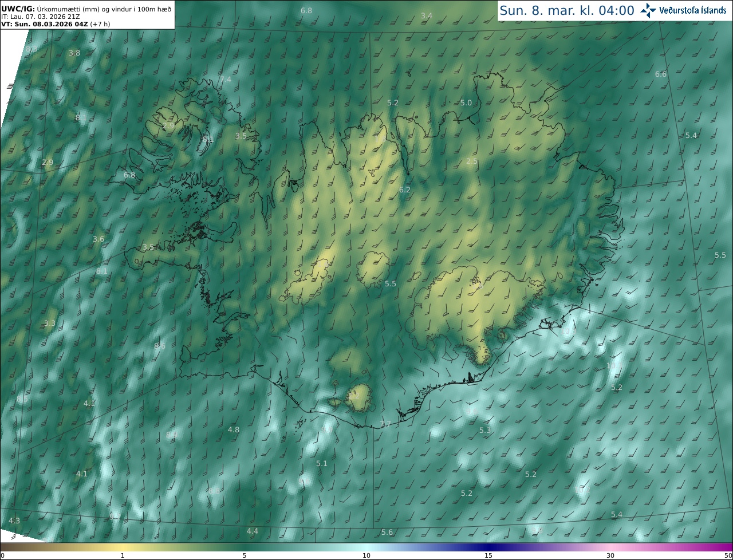Click the map value '5.6'
The height and width of the screenshot is (560, 733).
pos(387,533)
